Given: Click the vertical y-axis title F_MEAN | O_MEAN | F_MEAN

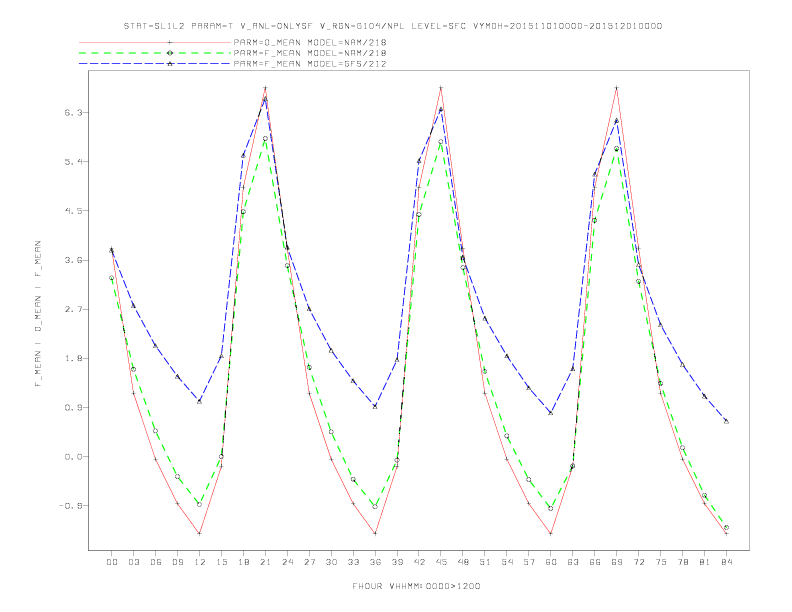Looking at the screenshot, I should coord(38,314).
